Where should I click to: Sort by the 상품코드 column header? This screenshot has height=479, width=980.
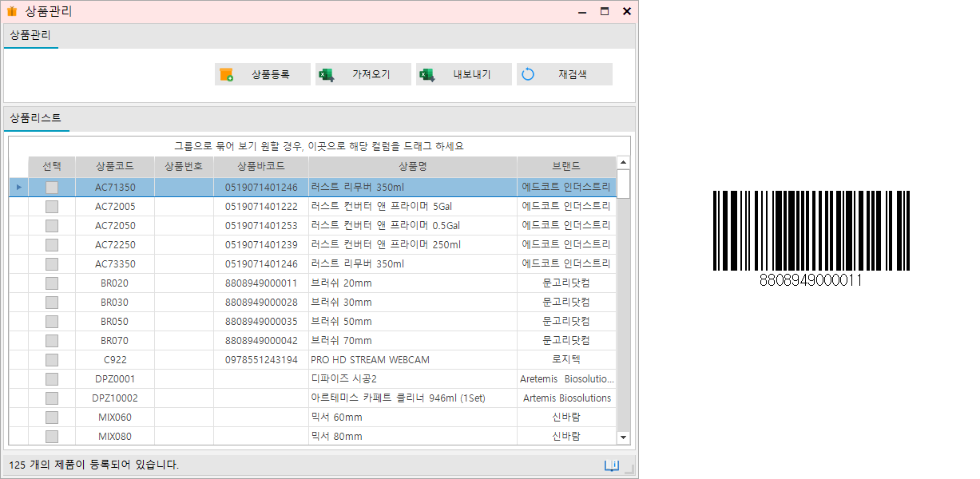115,167
